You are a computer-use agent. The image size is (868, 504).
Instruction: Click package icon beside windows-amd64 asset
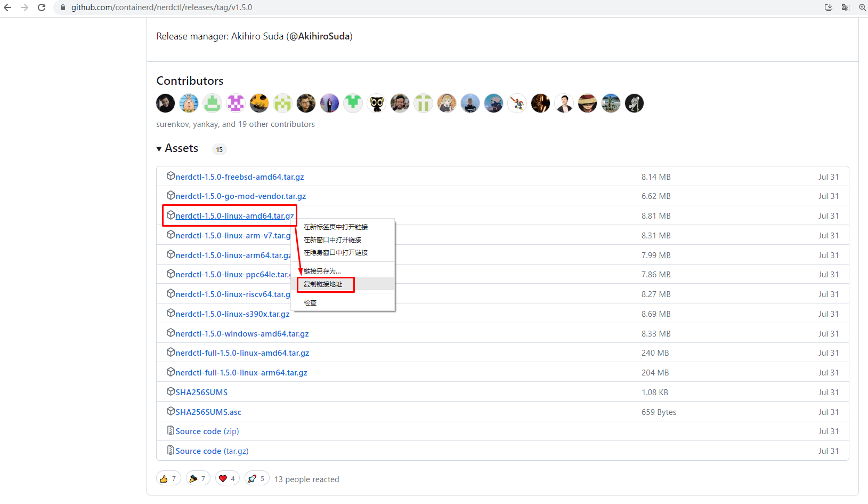[171, 333]
